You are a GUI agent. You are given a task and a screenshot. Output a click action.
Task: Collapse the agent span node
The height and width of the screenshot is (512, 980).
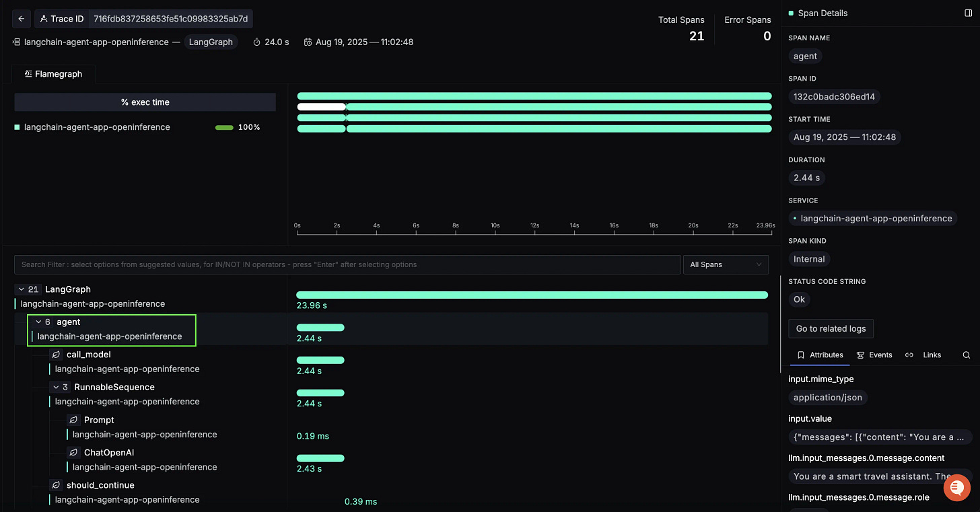38,322
